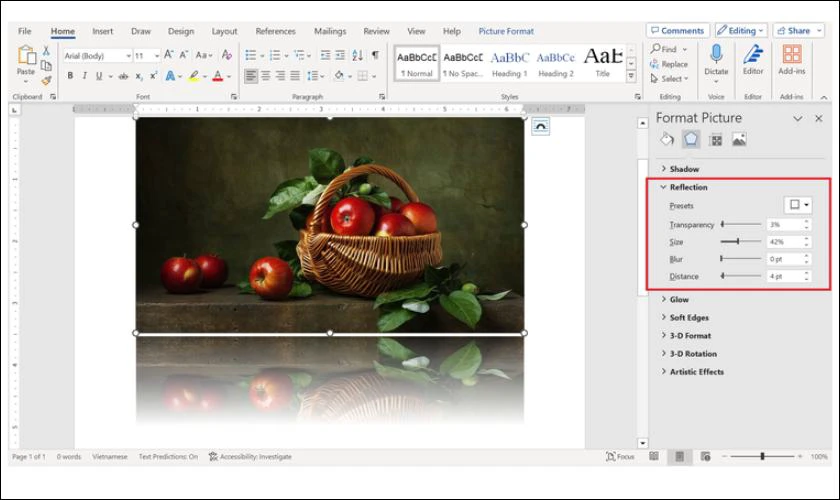The image size is (840, 500).
Task: Open the References ribbon tab
Action: point(275,31)
